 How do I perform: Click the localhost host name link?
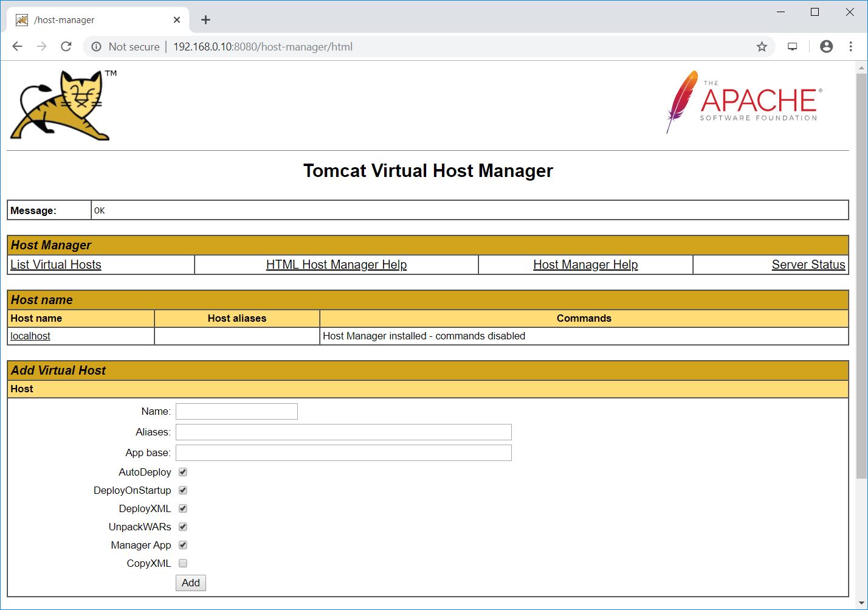(x=30, y=336)
